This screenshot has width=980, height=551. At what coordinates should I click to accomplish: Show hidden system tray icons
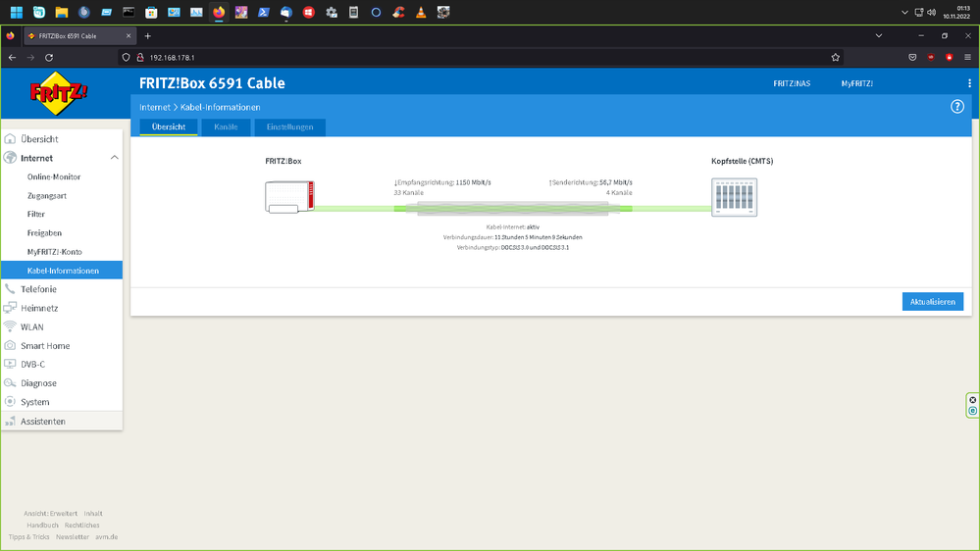coord(904,13)
